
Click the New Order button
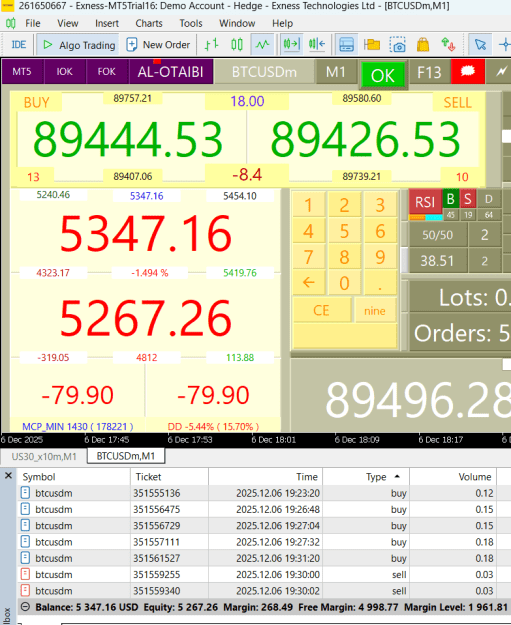158,45
